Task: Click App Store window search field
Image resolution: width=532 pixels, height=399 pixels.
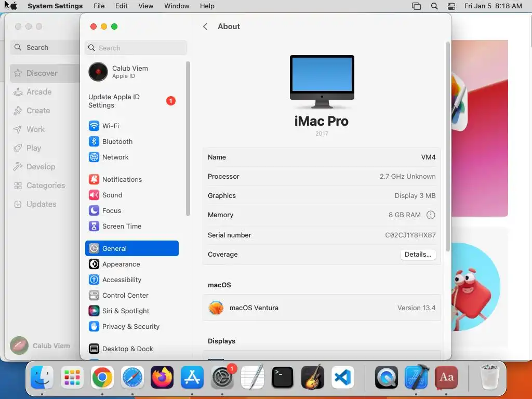Action: coord(45,47)
